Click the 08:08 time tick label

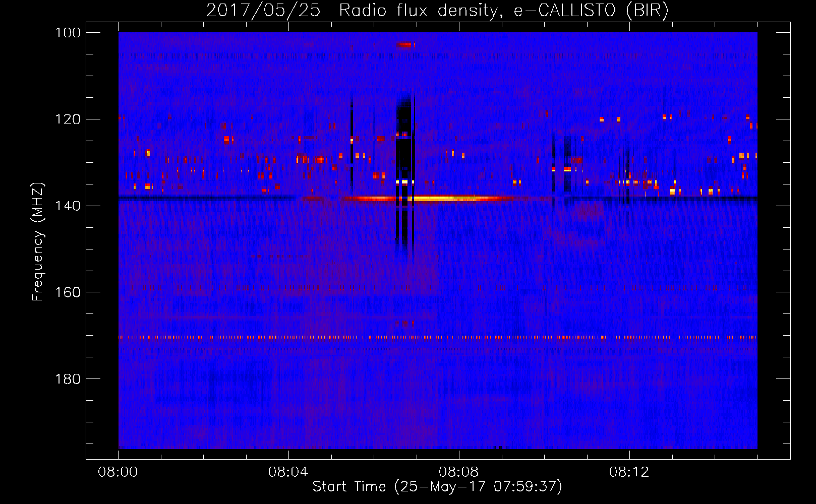(x=459, y=472)
